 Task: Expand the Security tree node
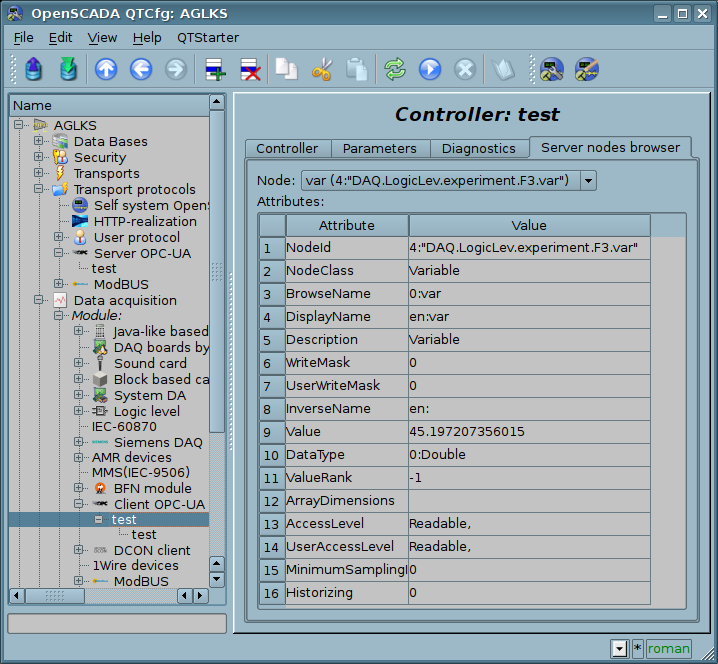(38, 157)
